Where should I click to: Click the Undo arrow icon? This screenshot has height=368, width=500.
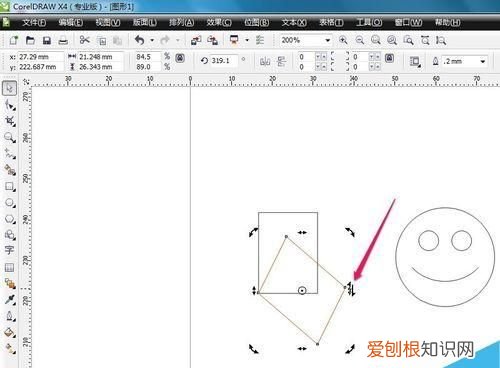pyautogui.click(x=140, y=40)
